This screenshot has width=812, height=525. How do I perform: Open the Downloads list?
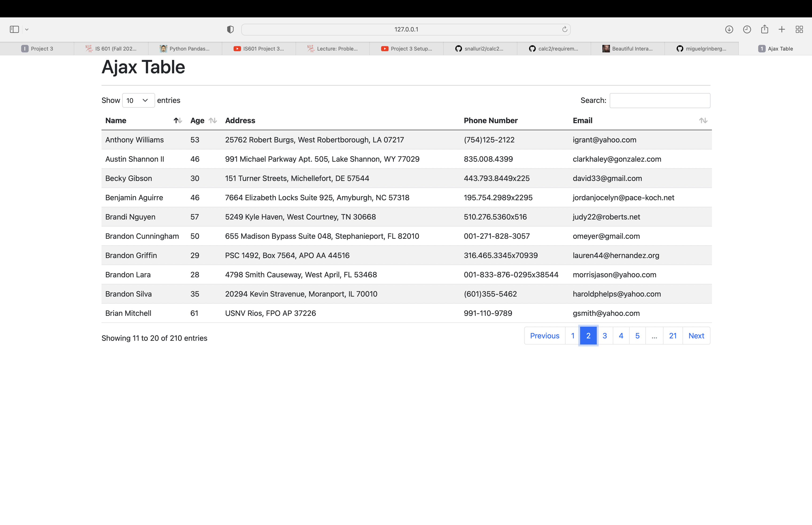coord(729,29)
